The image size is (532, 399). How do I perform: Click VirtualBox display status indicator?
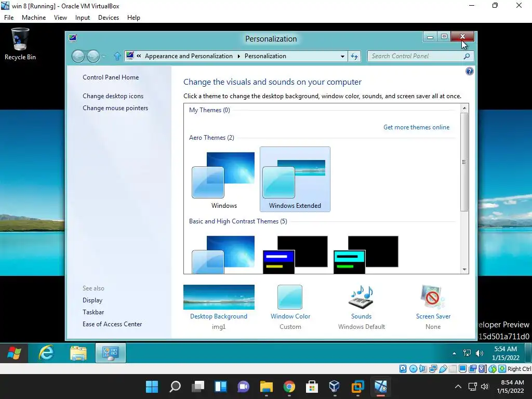[x=462, y=369]
